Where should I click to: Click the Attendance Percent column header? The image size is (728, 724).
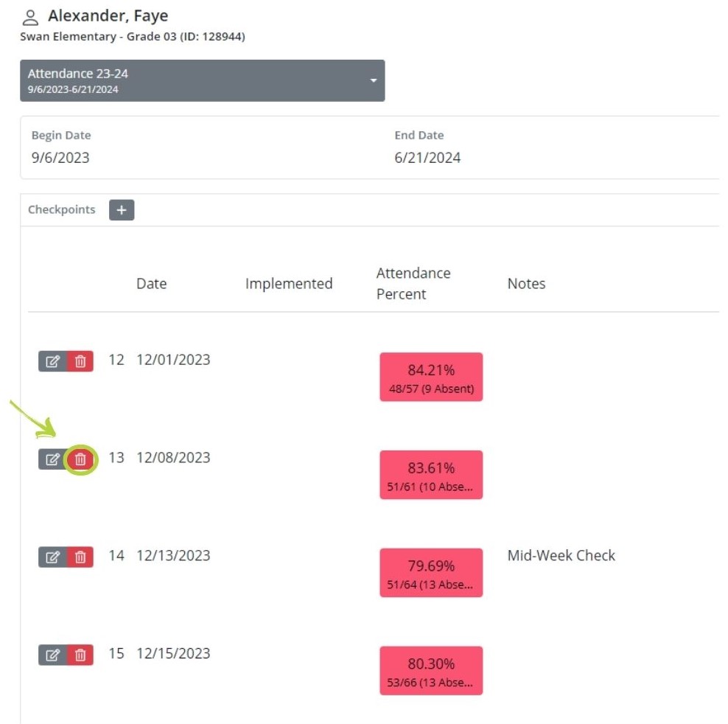point(413,284)
